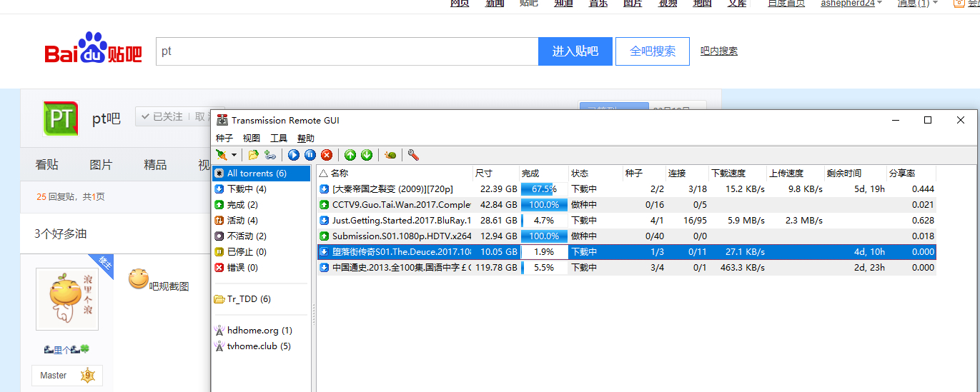Open the 种子 menu
The image size is (980, 392).
[224, 138]
